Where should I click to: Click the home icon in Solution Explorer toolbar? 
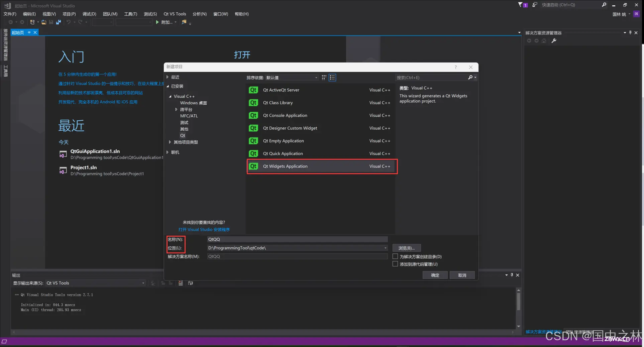pos(544,41)
